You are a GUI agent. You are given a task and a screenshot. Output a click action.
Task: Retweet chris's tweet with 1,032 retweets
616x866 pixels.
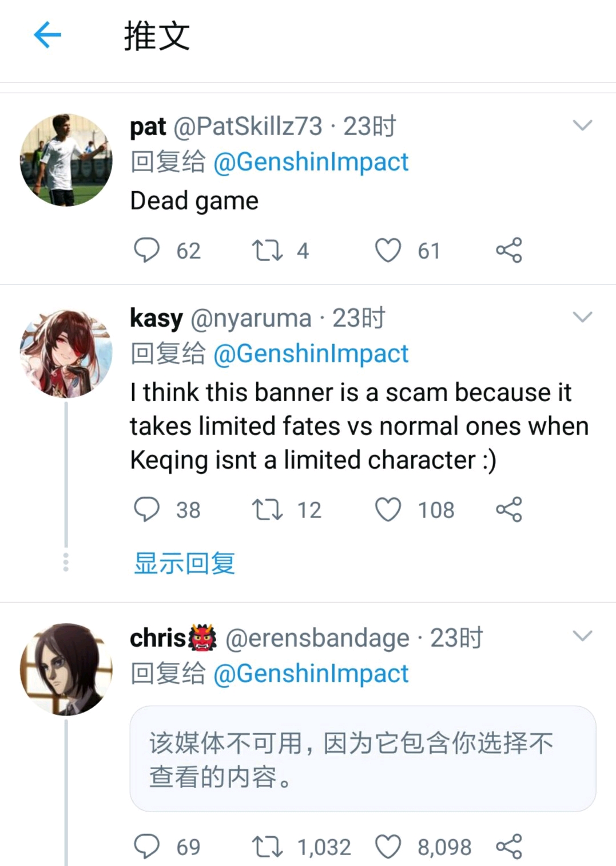click(x=268, y=847)
